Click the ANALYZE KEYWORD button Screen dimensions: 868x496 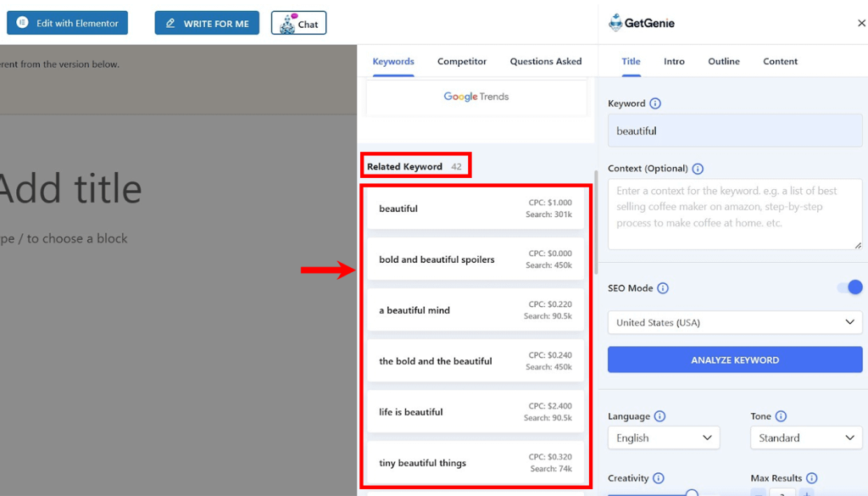735,359
